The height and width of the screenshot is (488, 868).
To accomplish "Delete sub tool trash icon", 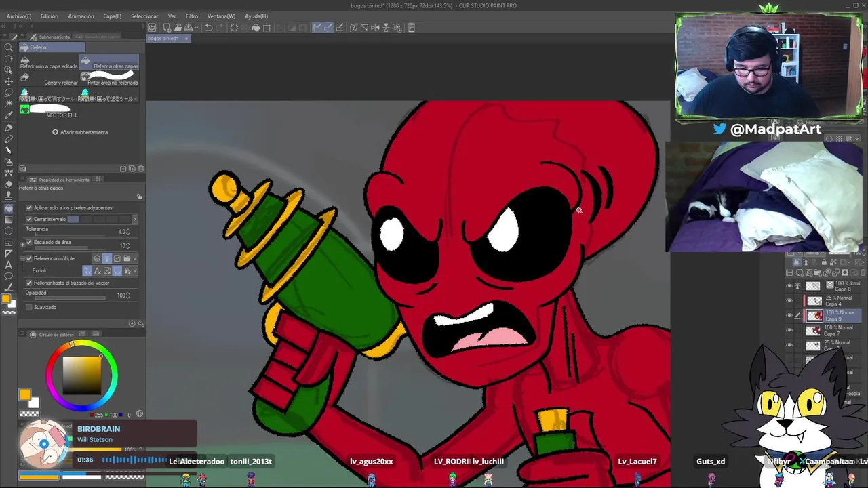I will (140, 169).
